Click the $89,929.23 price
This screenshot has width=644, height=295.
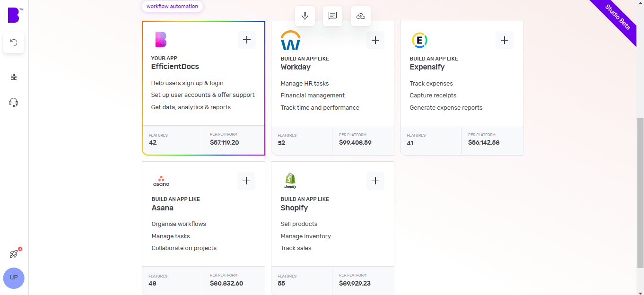pyautogui.click(x=355, y=284)
